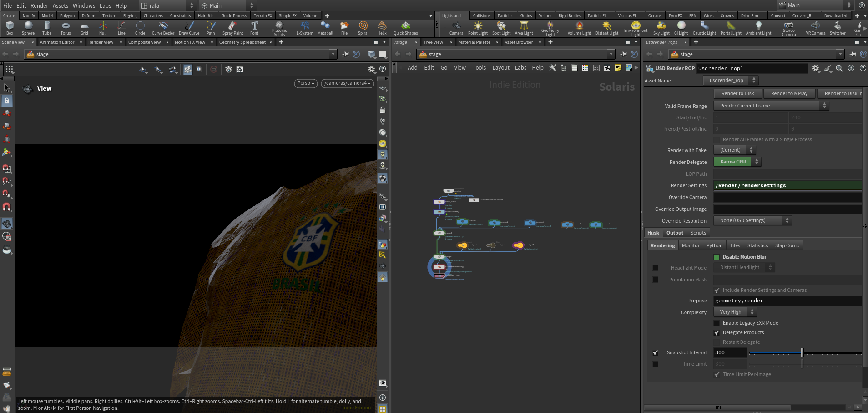Add a Camera from the Lights shelf

(456, 28)
